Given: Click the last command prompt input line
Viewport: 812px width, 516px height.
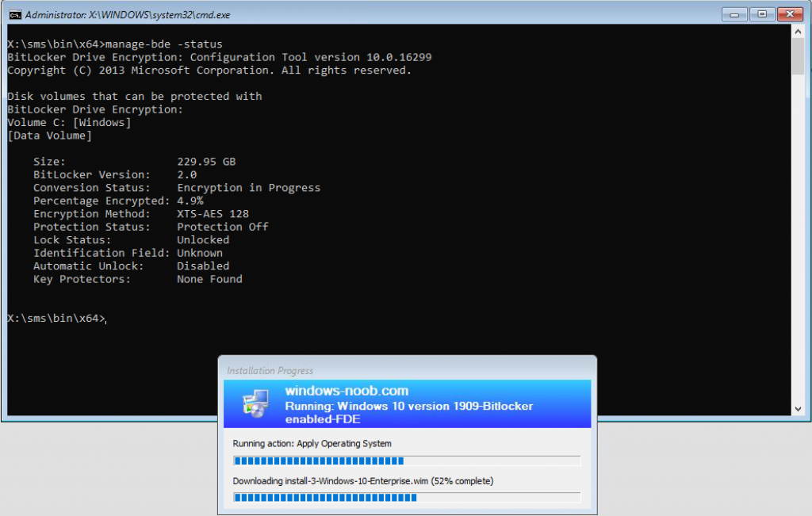Looking at the screenshot, I should point(56,318).
